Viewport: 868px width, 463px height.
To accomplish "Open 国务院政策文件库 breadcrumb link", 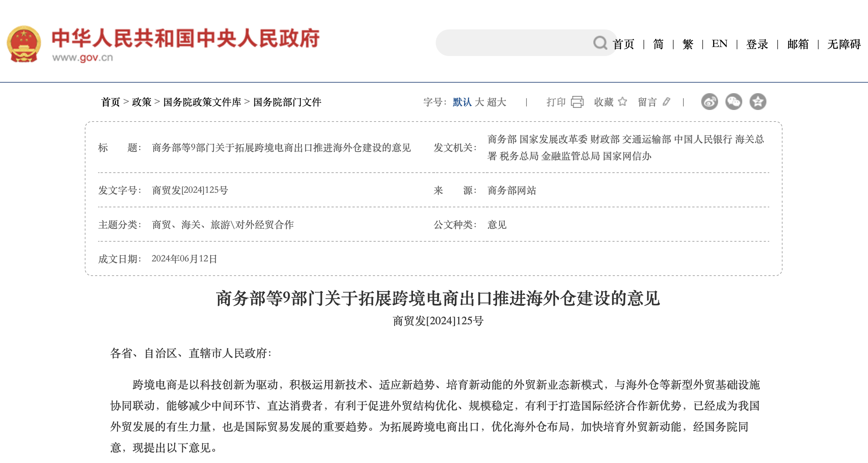I will click(202, 102).
